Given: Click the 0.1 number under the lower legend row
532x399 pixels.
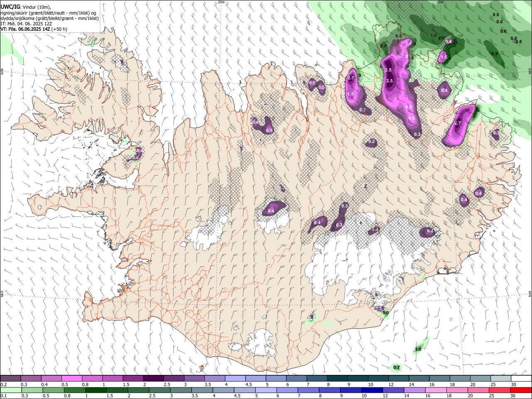Looking at the screenshot, I should [x=3, y=396].
